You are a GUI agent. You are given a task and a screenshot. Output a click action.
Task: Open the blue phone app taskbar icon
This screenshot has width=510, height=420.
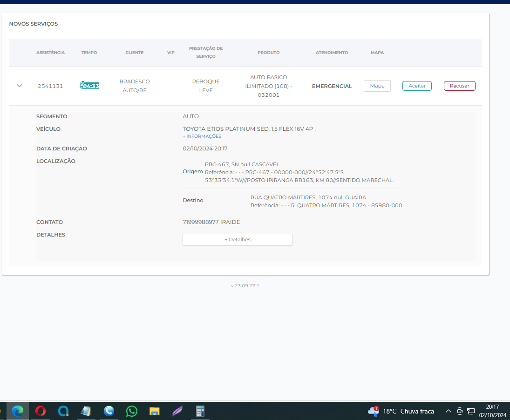[109, 411]
